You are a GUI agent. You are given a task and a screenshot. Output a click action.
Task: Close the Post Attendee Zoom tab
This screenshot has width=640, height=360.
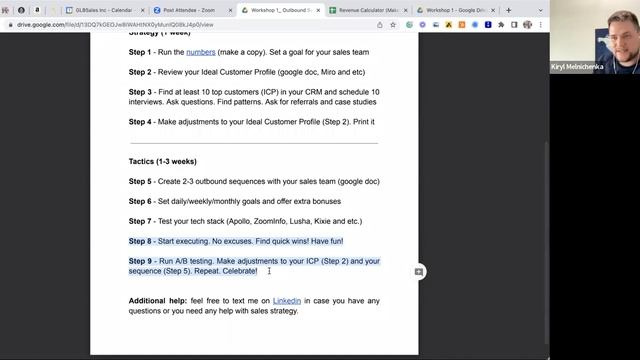click(x=230, y=10)
